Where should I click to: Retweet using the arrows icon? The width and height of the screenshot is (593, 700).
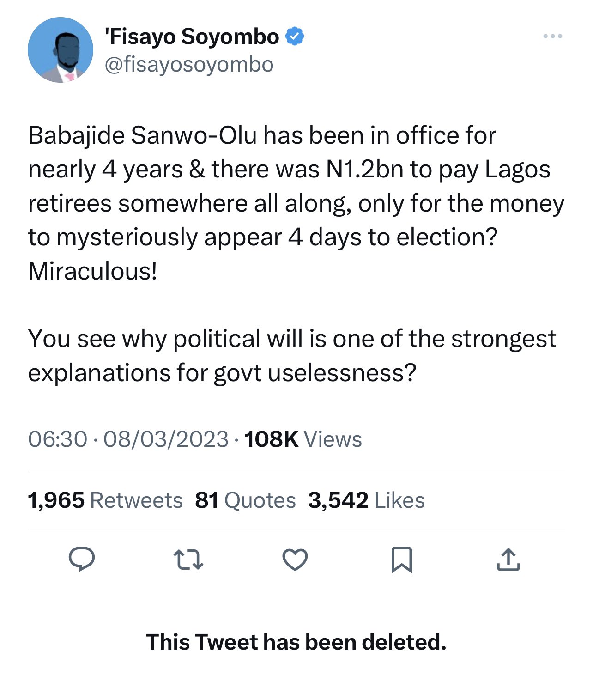[x=188, y=559]
